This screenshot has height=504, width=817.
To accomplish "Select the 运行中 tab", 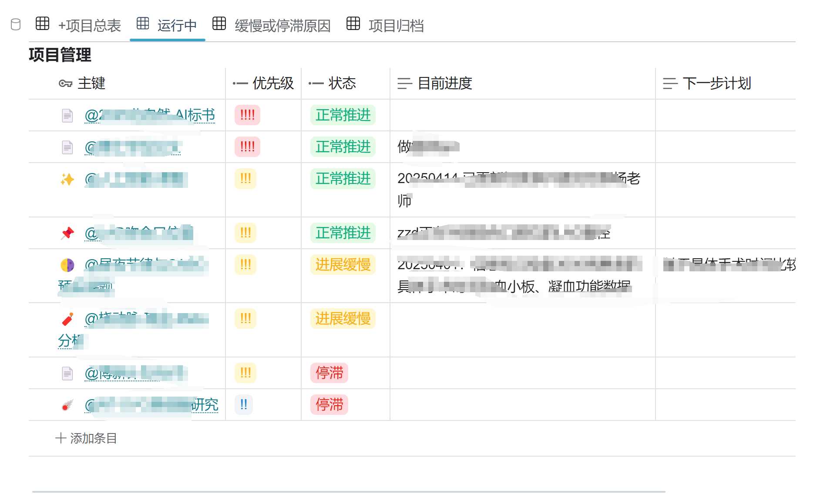I will point(167,25).
